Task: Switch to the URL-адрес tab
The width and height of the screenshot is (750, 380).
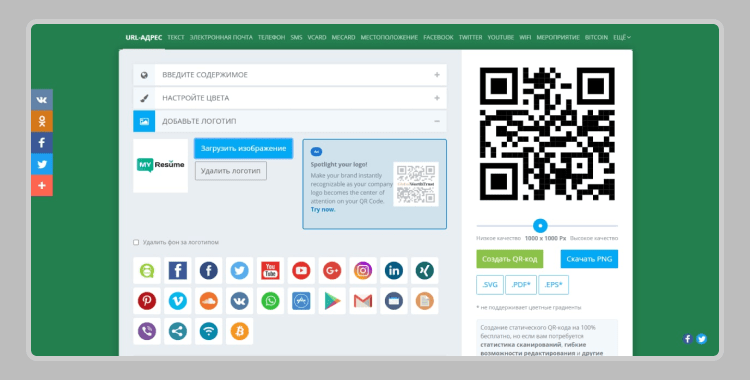Action: point(144,37)
